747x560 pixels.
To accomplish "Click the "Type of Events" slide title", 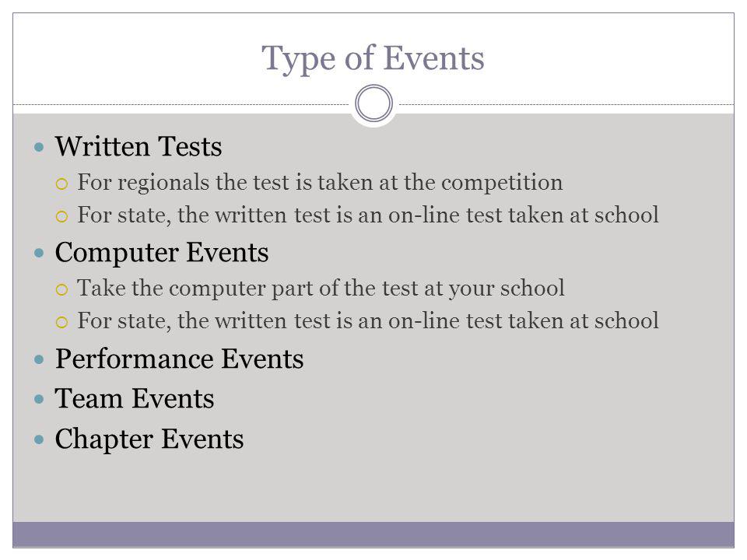I will click(x=373, y=60).
